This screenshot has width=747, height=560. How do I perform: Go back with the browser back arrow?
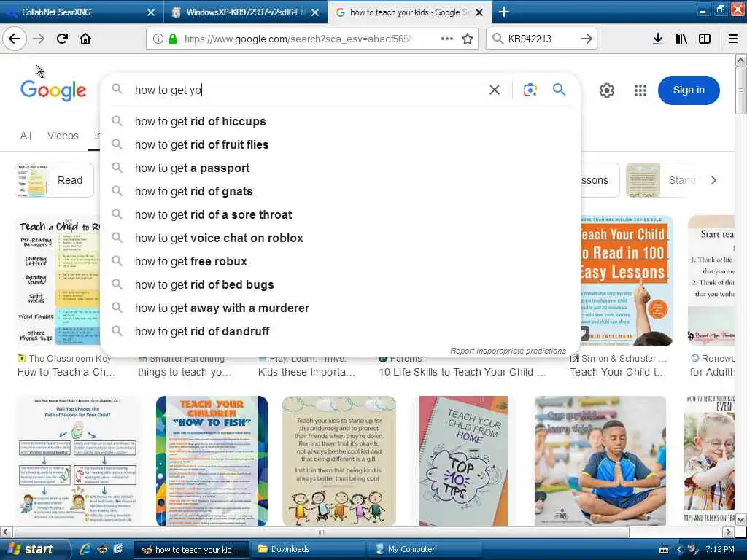15,39
